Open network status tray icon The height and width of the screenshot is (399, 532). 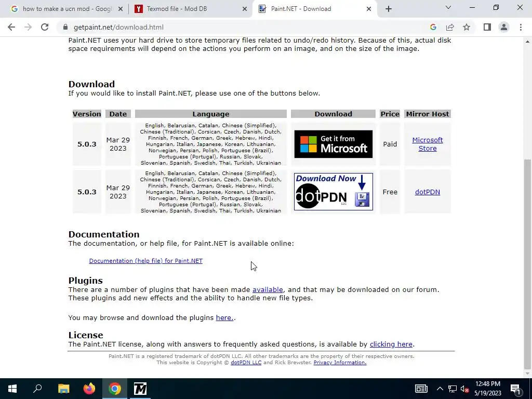453,389
